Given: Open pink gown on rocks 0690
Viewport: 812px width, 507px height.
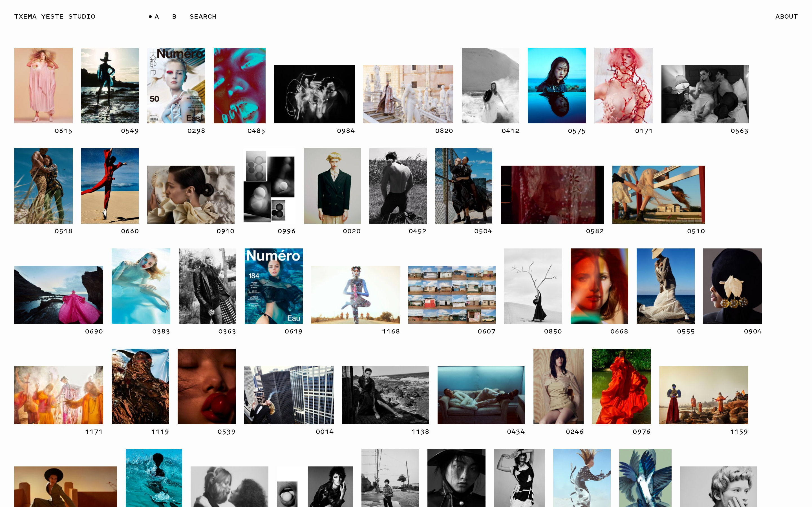Looking at the screenshot, I should [58, 295].
